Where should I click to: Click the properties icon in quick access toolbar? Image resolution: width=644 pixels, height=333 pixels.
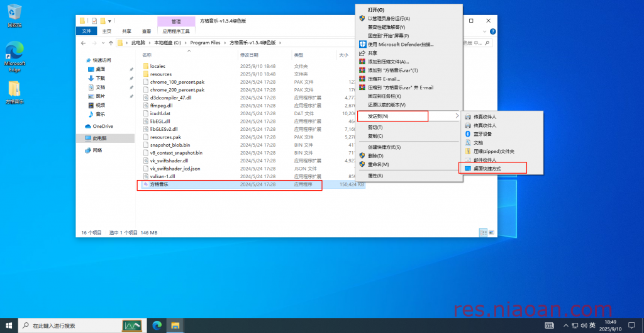(94, 21)
